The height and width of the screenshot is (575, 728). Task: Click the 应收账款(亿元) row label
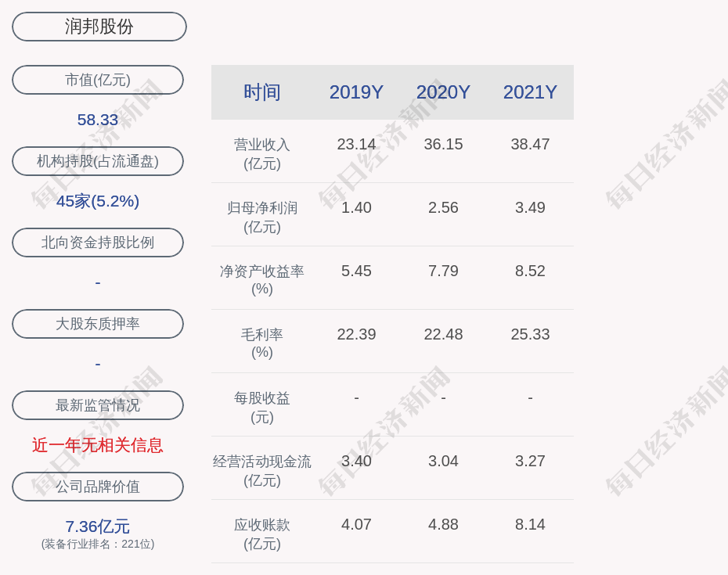(x=262, y=534)
